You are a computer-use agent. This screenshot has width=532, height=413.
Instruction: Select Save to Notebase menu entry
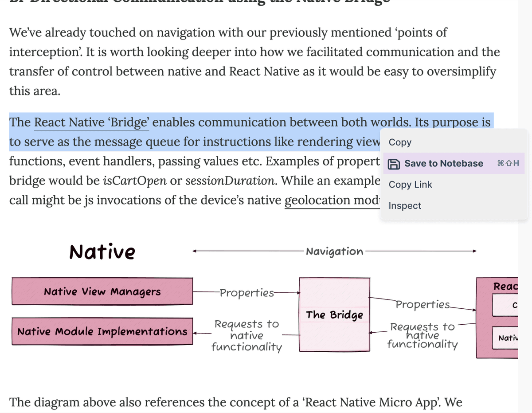[443, 164]
